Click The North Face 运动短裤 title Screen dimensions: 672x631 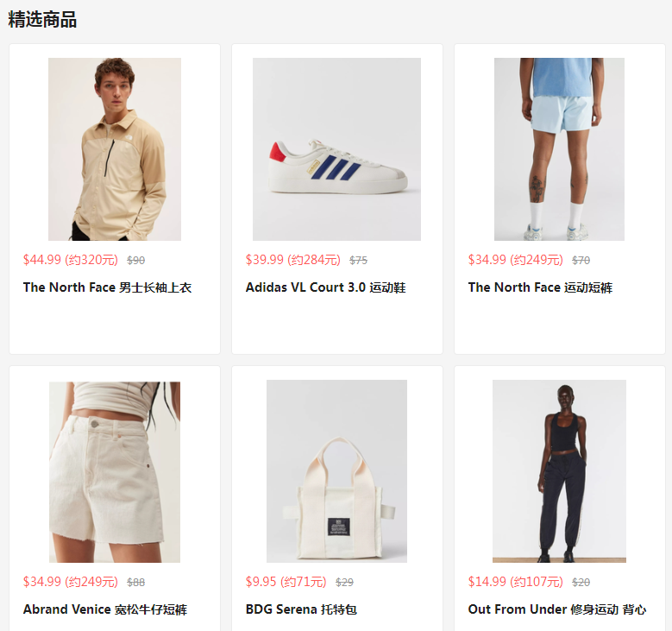pos(540,287)
